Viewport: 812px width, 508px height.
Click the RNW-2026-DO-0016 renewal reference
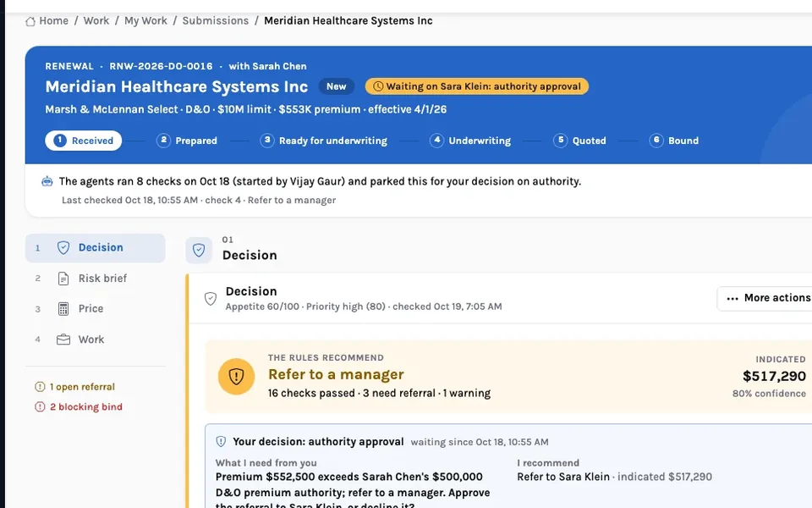[x=161, y=66]
